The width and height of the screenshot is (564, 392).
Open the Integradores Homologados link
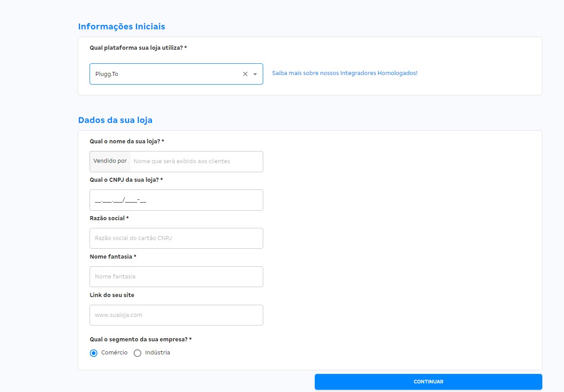point(344,73)
